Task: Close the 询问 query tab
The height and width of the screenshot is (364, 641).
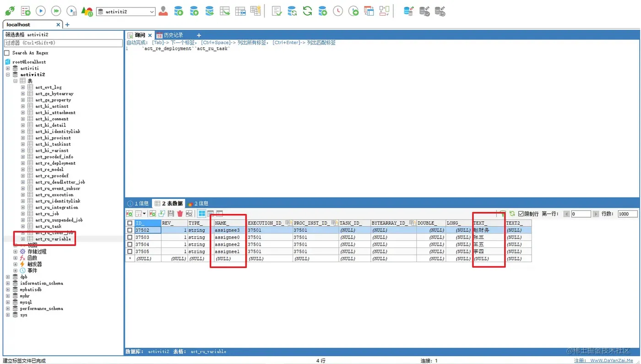Action: coord(150,35)
